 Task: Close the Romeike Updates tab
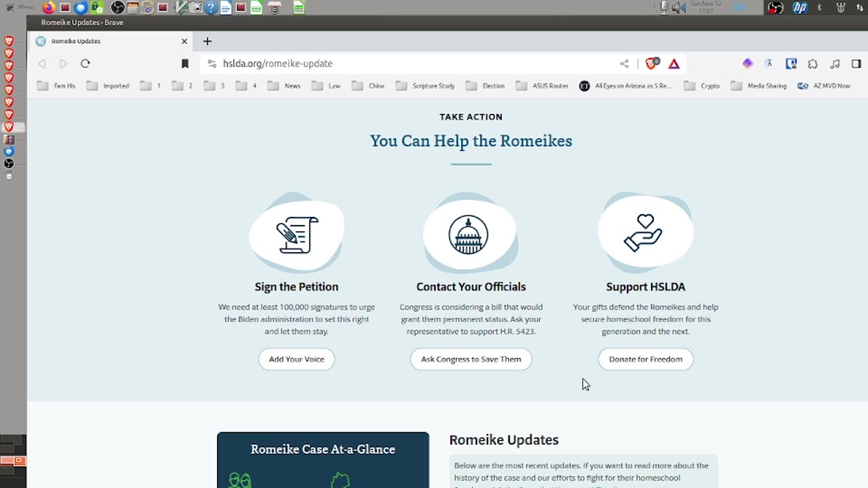(184, 41)
